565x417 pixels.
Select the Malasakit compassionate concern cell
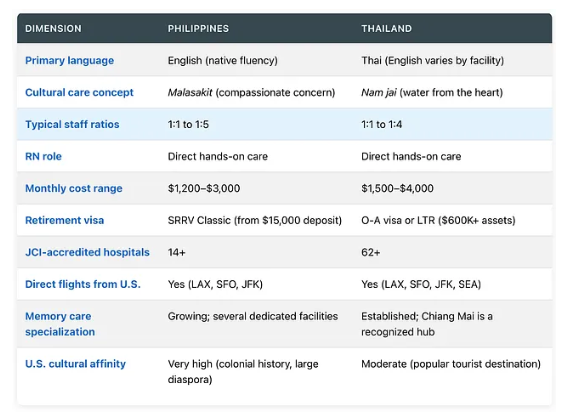point(251,93)
